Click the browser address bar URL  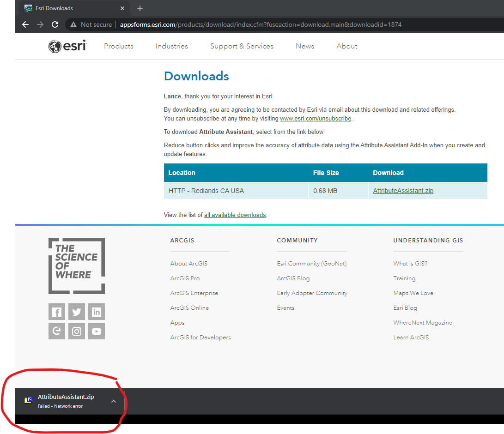pos(261,25)
